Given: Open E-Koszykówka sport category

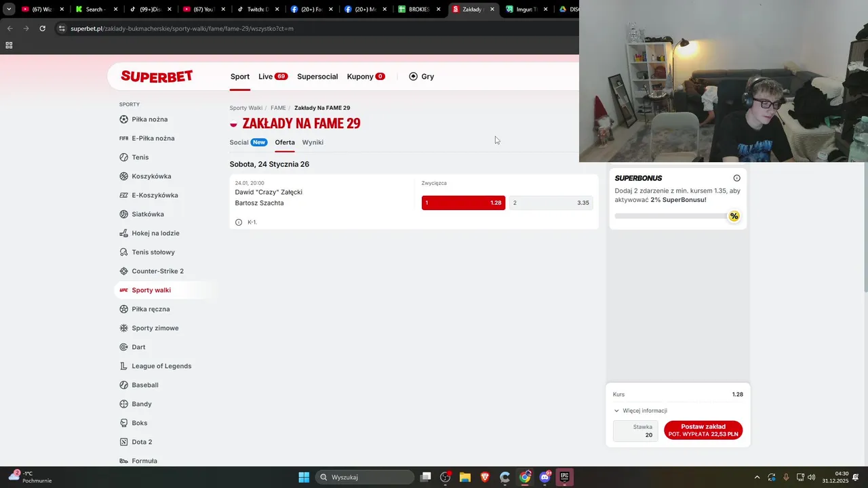Looking at the screenshot, I should (x=149, y=195).
